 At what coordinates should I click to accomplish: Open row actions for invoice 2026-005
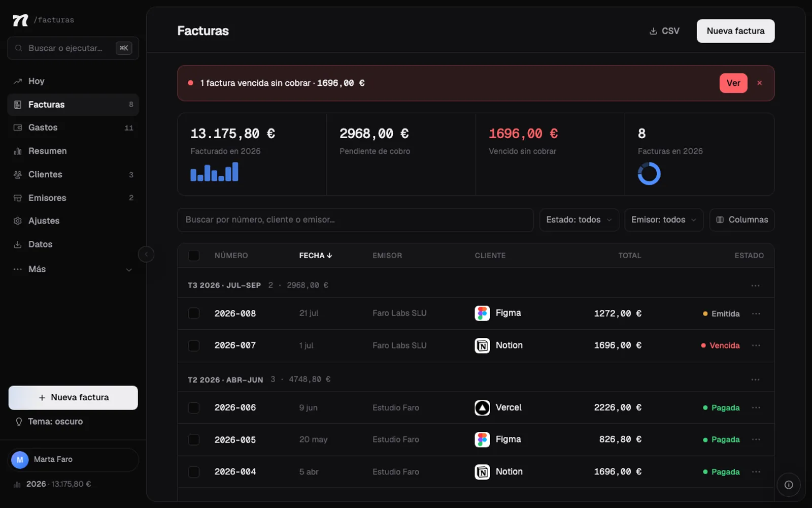click(756, 439)
